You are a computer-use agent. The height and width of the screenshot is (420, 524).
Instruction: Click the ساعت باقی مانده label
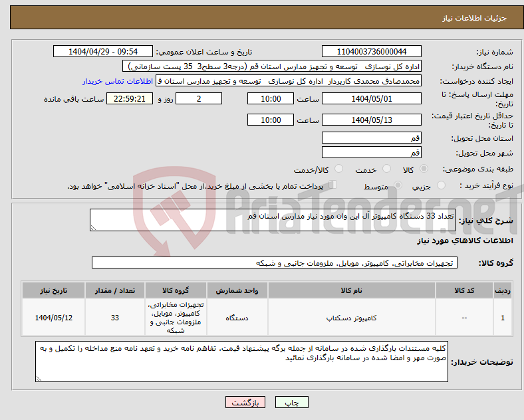click(74, 99)
